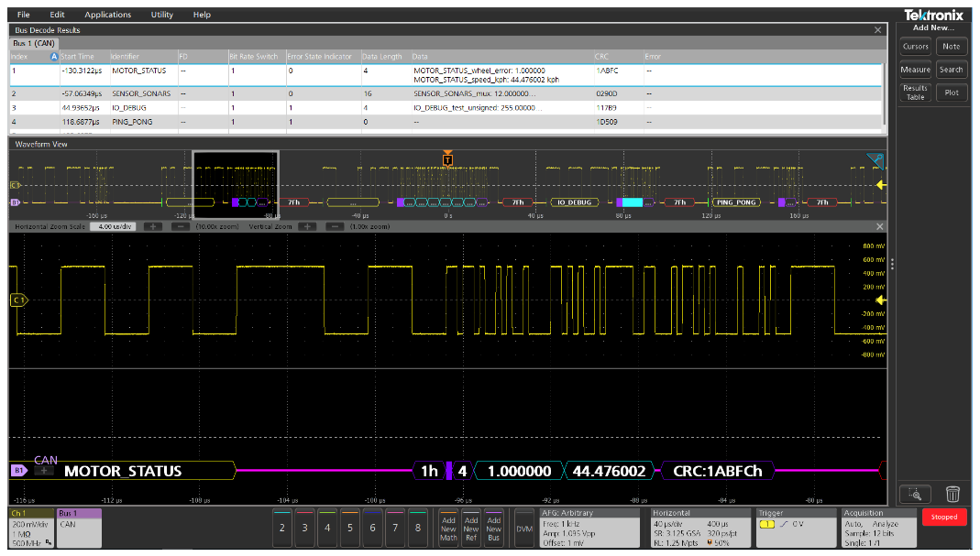
Task: Open the DVM panel icon
Action: pyautogui.click(x=524, y=527)
